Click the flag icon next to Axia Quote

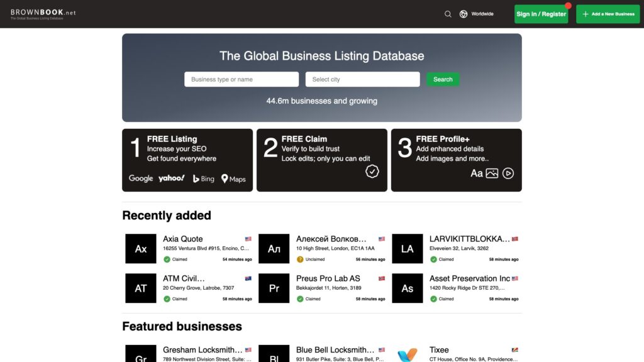248,239
